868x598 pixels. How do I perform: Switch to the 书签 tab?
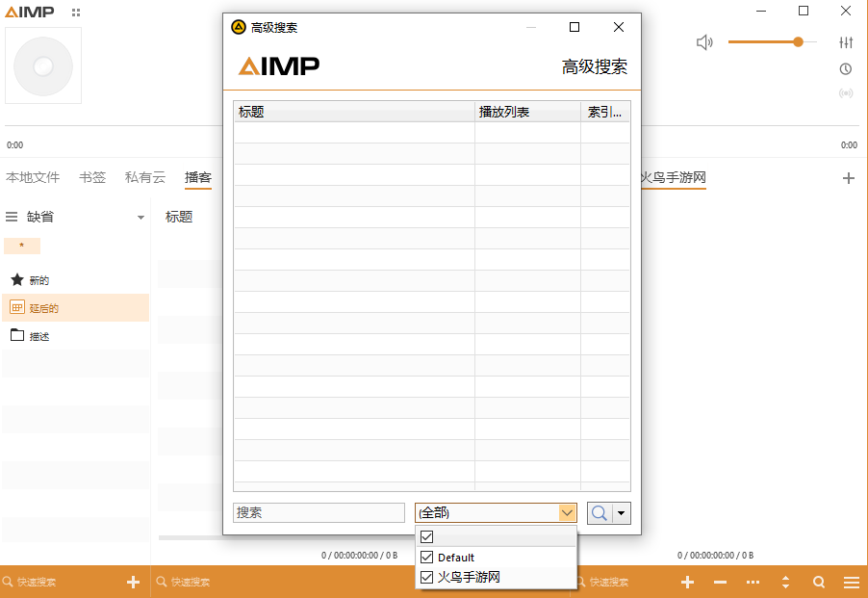[x=92, y=177]
